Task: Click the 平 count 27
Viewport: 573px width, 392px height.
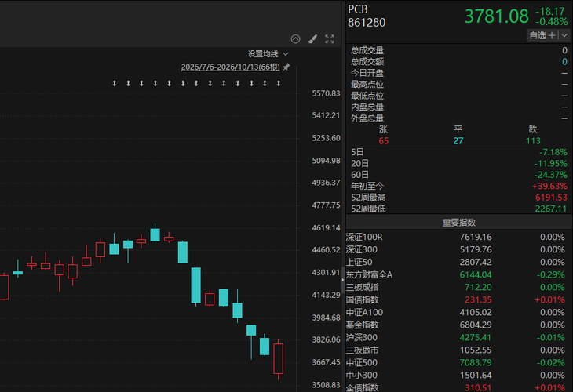Action: (458, 141)
